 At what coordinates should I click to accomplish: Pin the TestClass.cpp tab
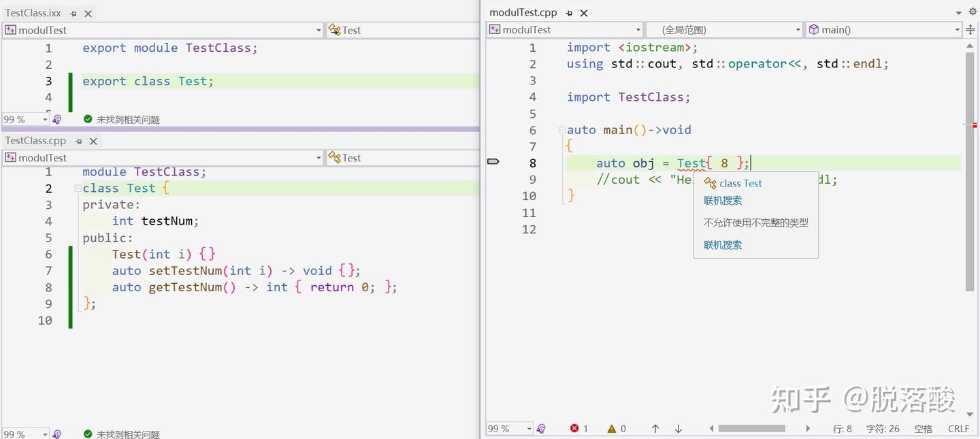pyautogui.click(x=79, y=141)
